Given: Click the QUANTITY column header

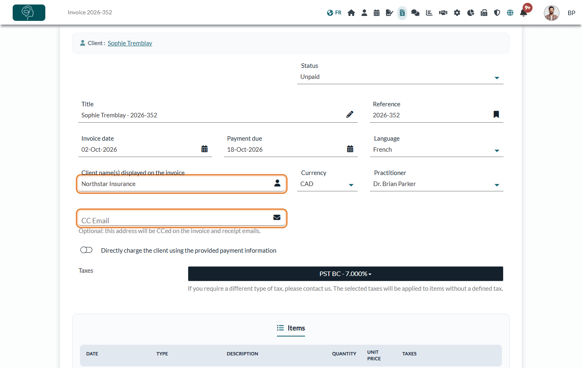Looking at the screenshot, I should (x=344, y=354).
